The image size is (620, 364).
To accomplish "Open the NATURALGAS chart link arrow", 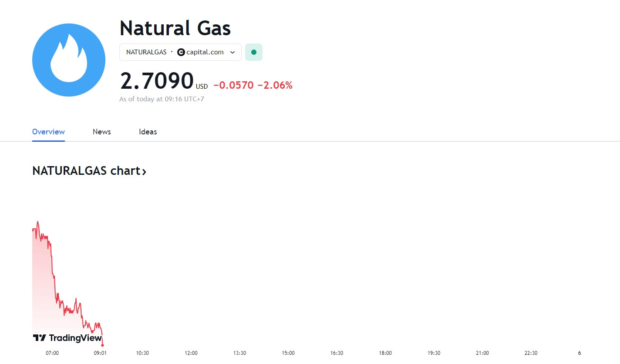I will (144, 172).
